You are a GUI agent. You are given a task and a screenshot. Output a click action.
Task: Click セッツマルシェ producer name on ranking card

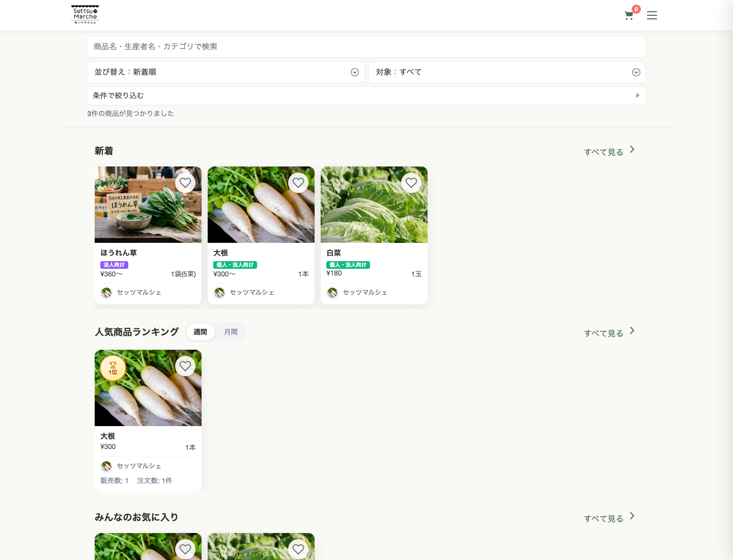click(139, 466)
